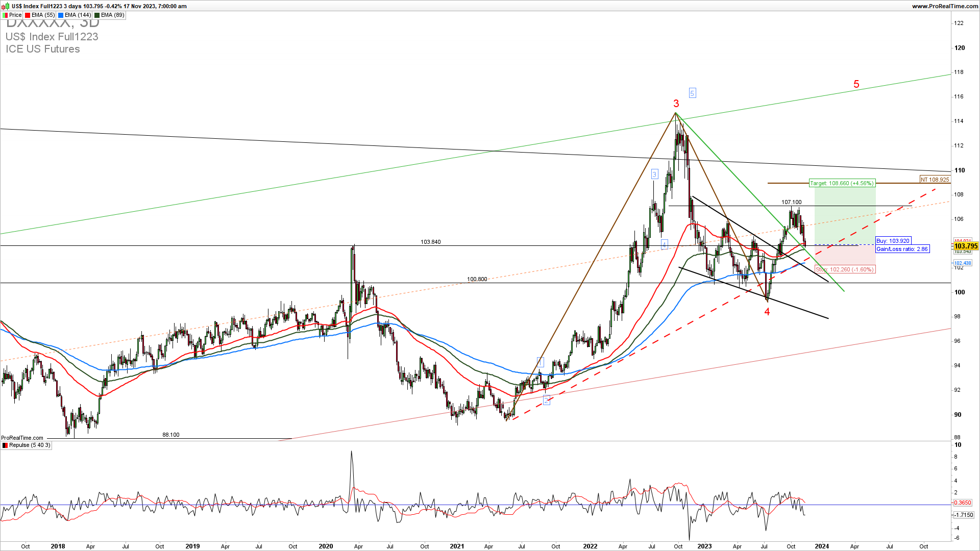Screen dimensions: 980x551
Task: Click the 100.800 horizontal line label
Action: point(477,280)
